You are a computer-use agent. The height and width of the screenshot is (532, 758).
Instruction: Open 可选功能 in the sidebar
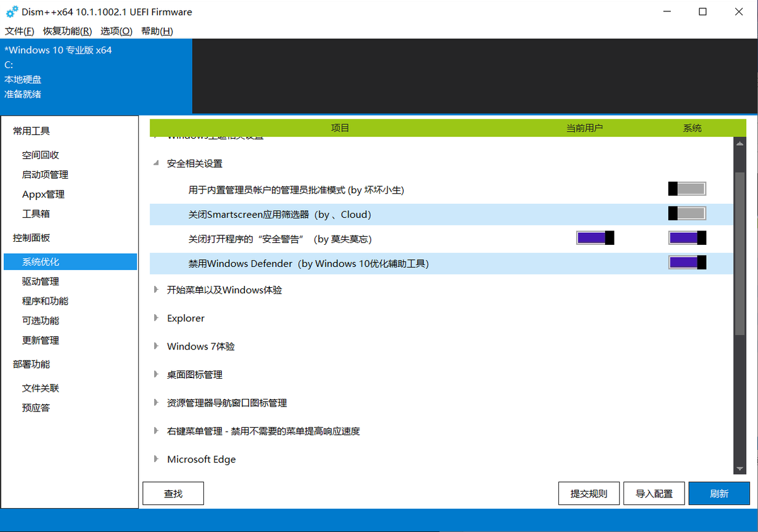tap(40, 321)
